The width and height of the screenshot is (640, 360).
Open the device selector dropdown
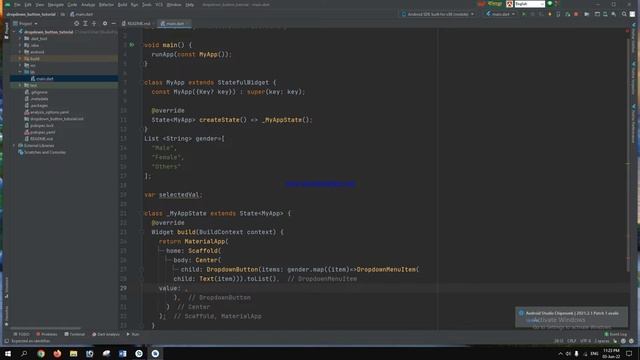(438, 14)
